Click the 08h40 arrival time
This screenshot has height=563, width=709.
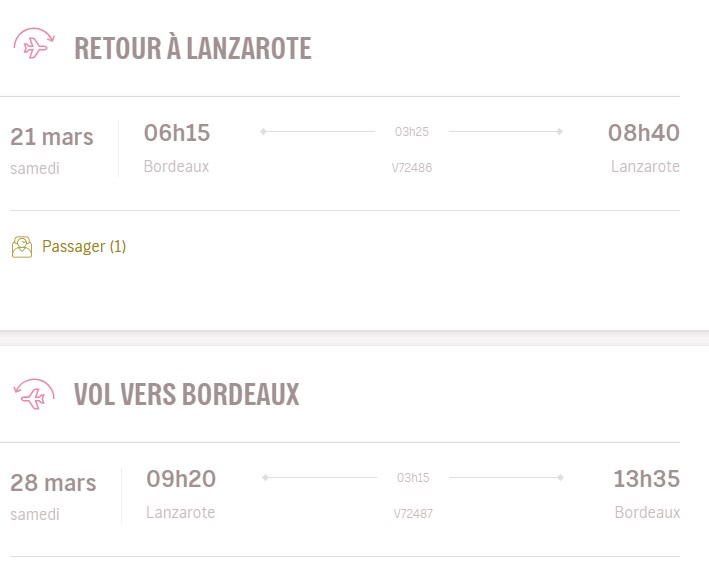coord(644,133)
